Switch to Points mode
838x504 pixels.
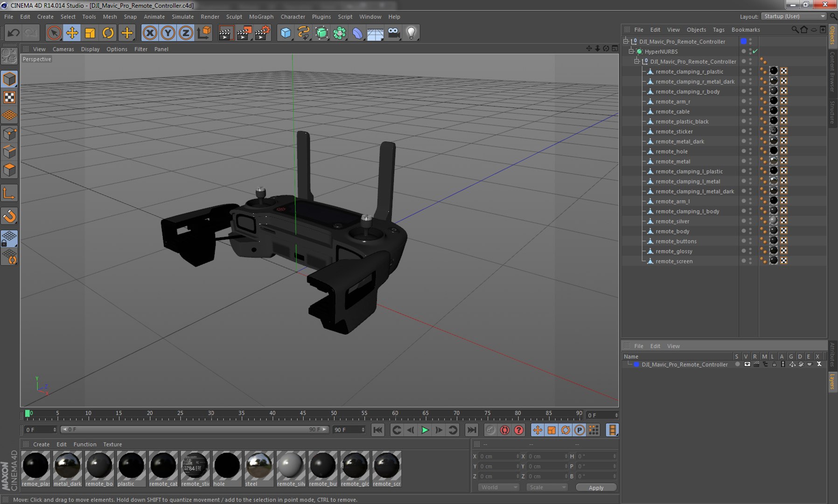point(9,134)
